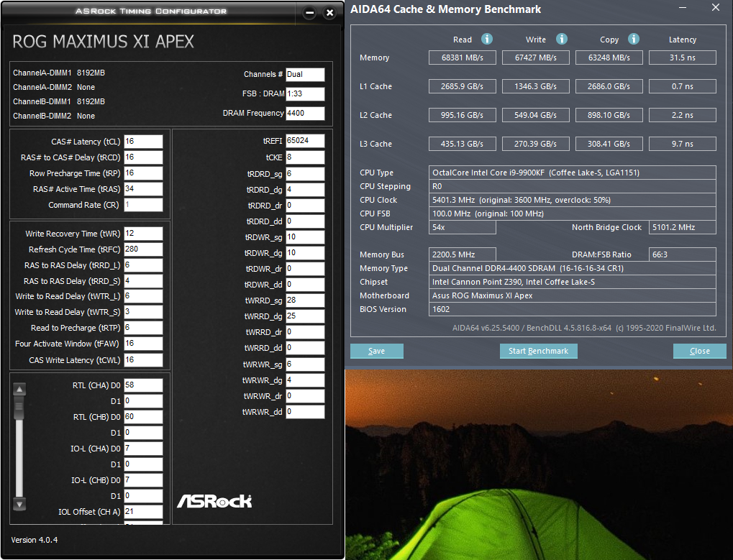Select the IO-L (CHB) D0 field
The height and width of the screenshot is (560, 733).
coord(143,480)
